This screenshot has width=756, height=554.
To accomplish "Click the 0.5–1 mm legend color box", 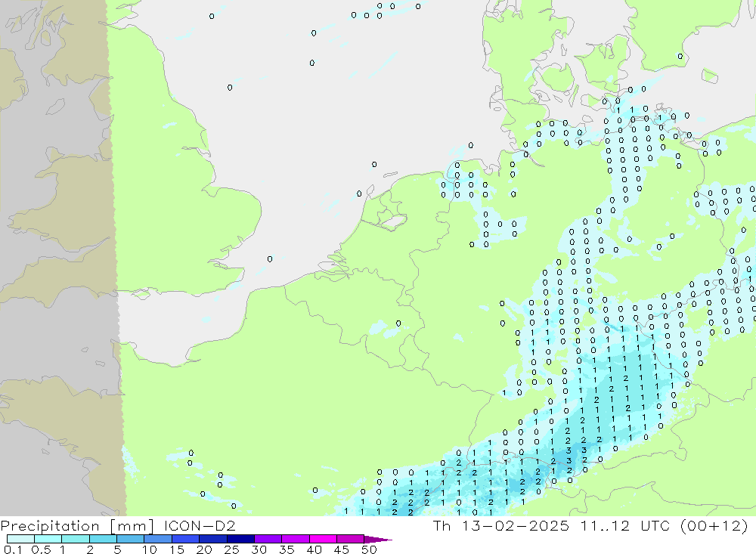I will 48,539.
